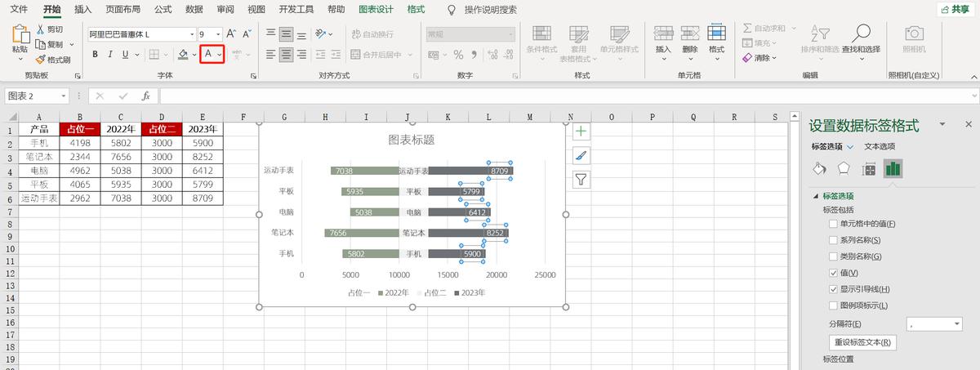Screen dimensions: 980x370
Task: Open the Name Box dropdown arrow
Action: pos(64,96)
